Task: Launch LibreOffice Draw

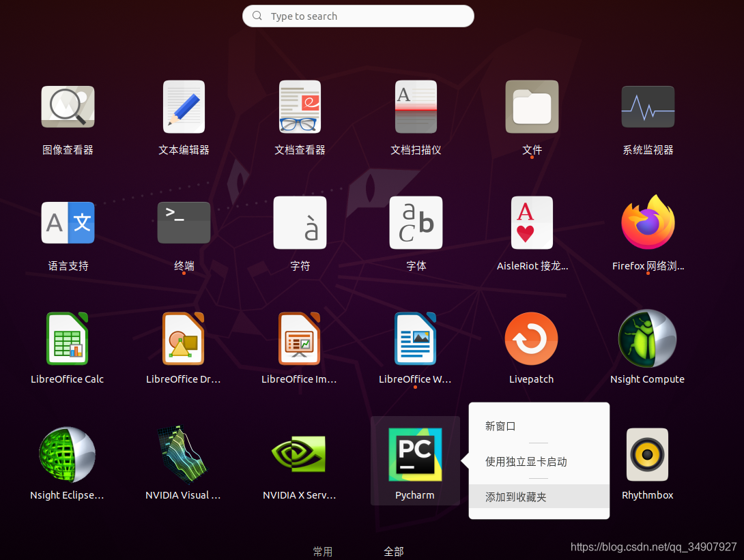Action: point(183,338)
